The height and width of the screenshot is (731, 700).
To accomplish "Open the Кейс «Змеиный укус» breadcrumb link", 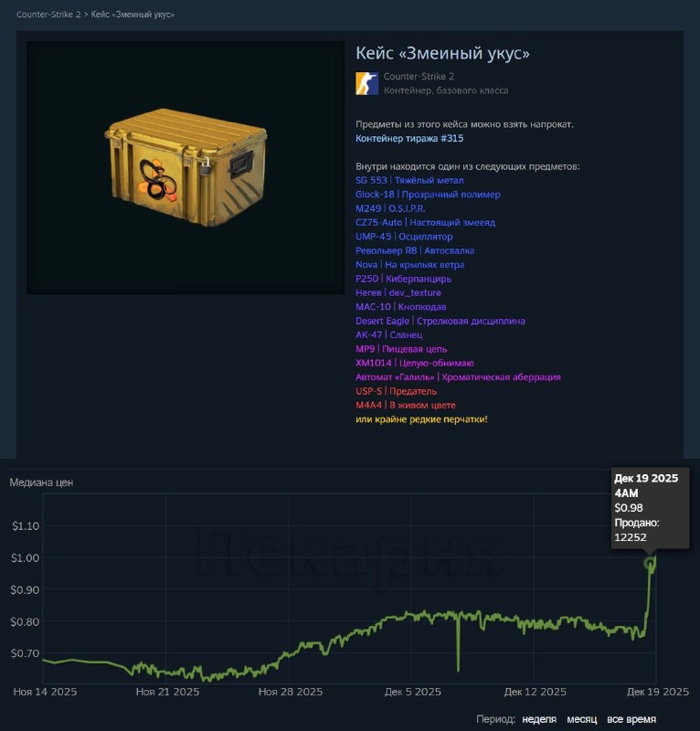I will tap(133, 15).
